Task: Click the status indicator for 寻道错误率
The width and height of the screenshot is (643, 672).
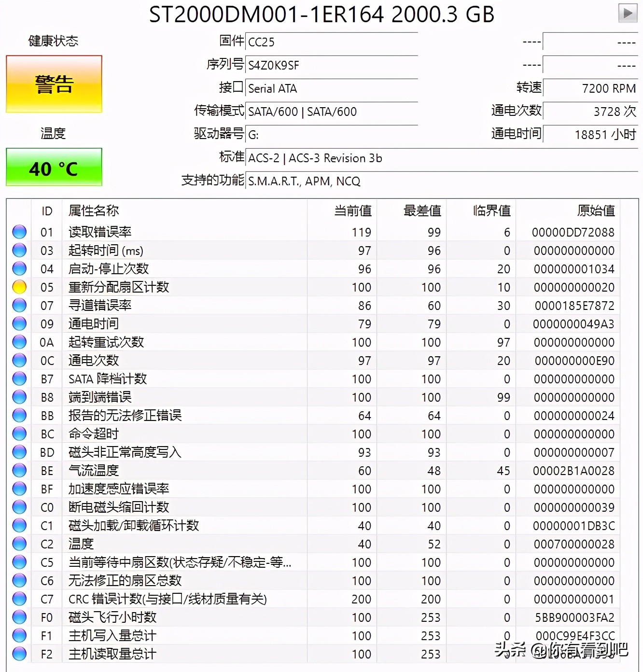Action: 19,305
